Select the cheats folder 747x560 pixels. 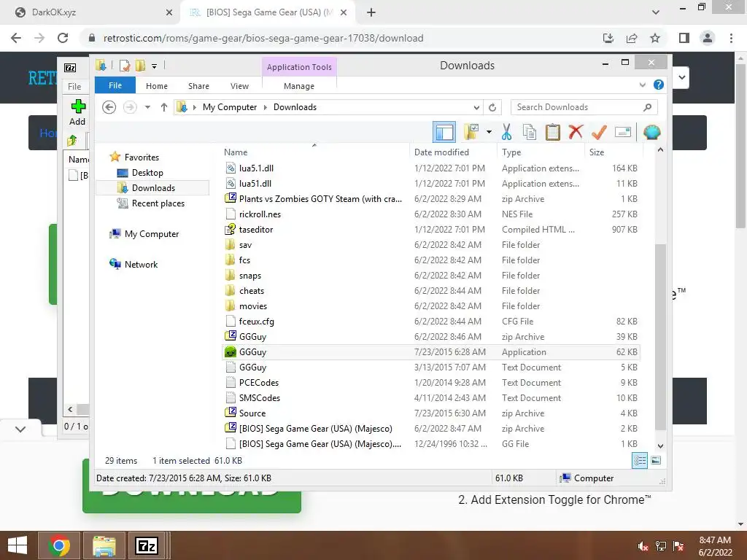click(430, 290)
